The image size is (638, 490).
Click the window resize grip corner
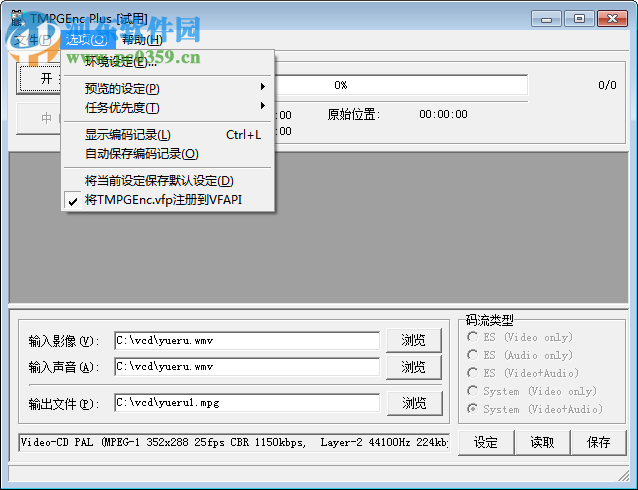pyautogui.click(x=623, y=475)
